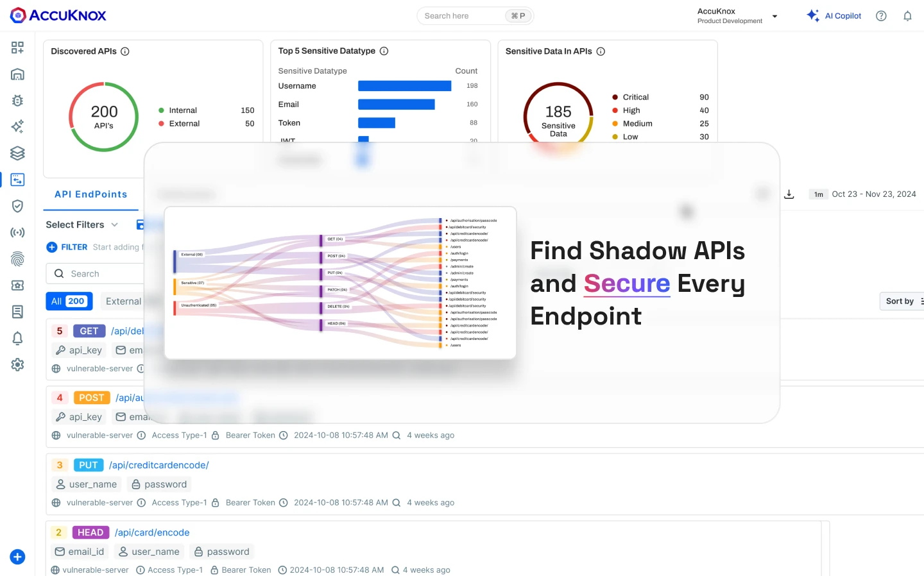This screenshot has width=924, height=576.
Task: Click the password tag on HEAD row
Action: (221, 552)
